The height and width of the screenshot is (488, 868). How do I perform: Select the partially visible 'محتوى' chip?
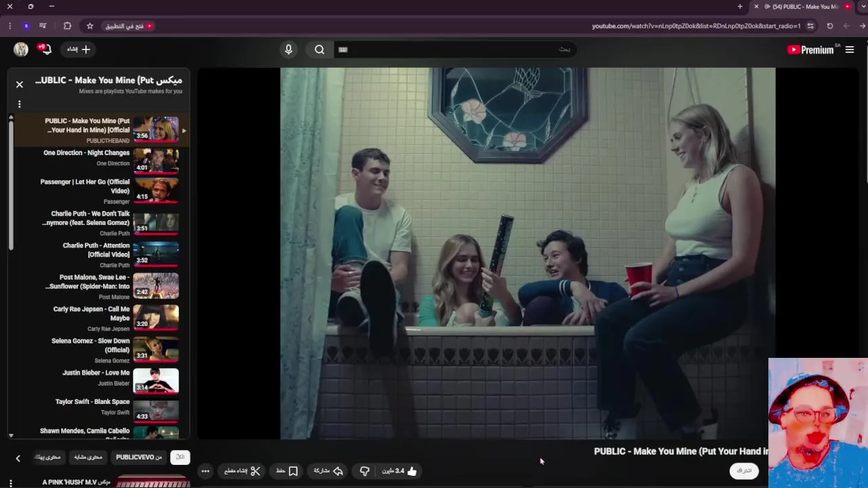click(48, 457)
